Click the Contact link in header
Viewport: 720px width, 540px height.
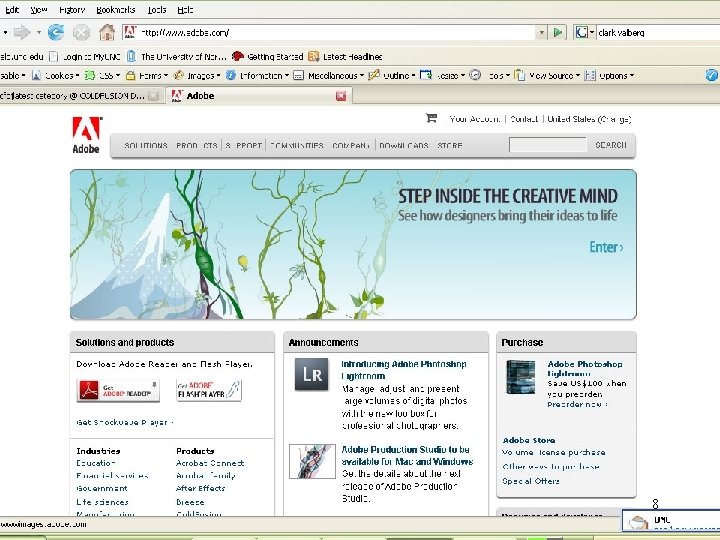(x=524, y=119)
